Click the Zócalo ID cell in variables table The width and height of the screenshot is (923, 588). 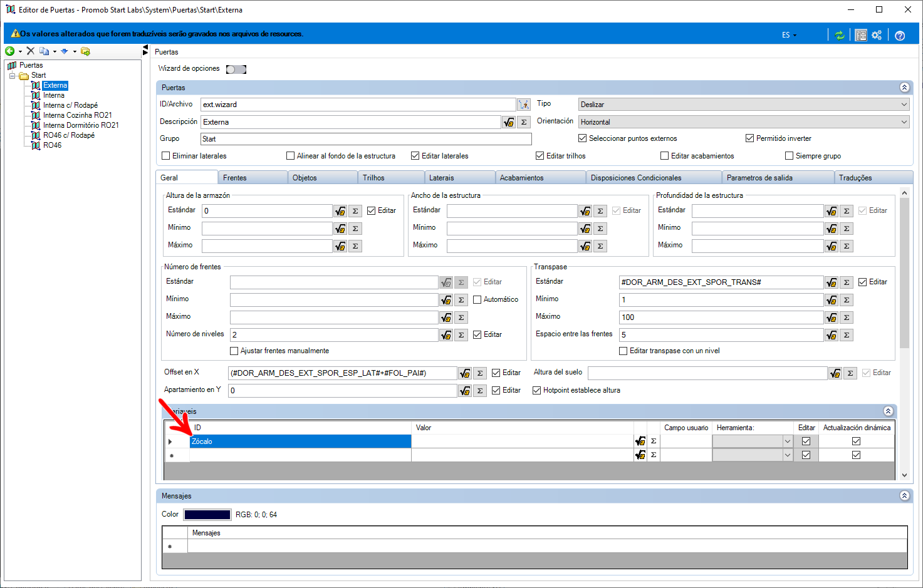(300, 441)
